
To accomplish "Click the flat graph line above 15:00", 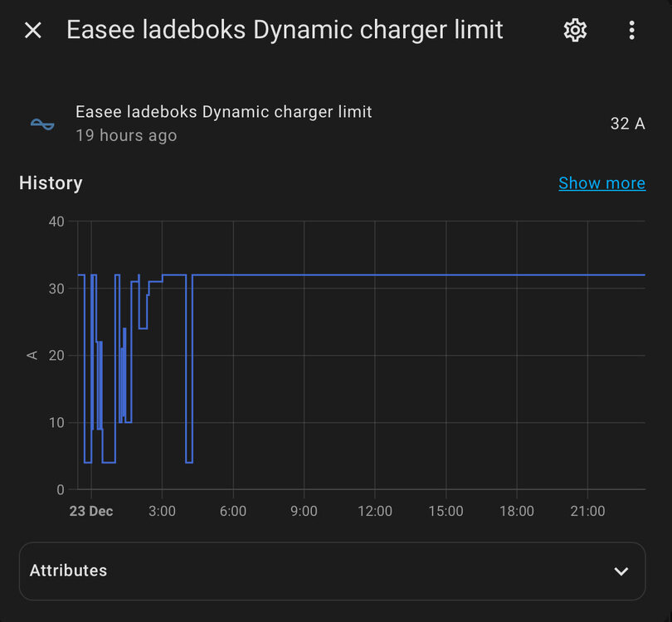I will pos(446,275).
